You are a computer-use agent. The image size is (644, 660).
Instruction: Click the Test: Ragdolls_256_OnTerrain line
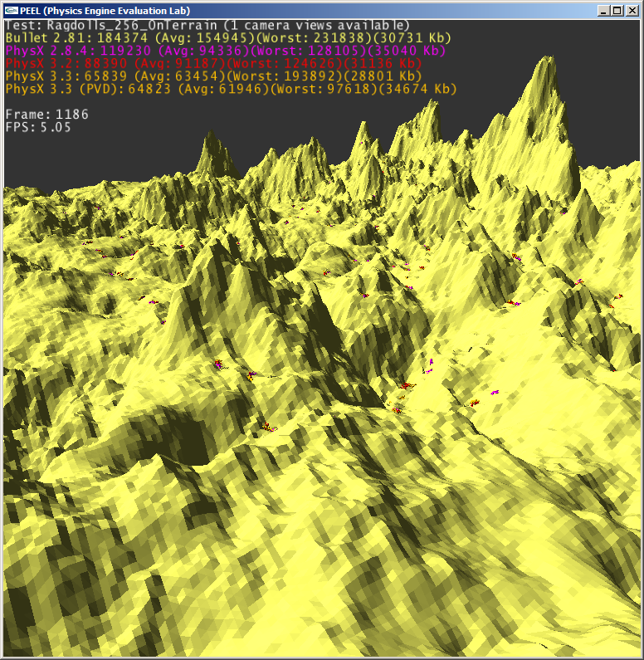(207, 26)
